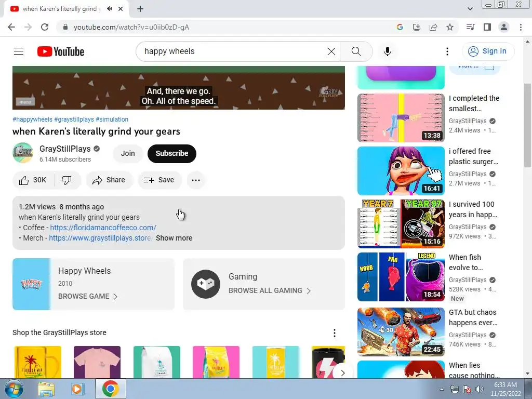532x399 pixels.
Task: Open the browser side panel icon
Action: pyautogui.click(x=487, y=27)
